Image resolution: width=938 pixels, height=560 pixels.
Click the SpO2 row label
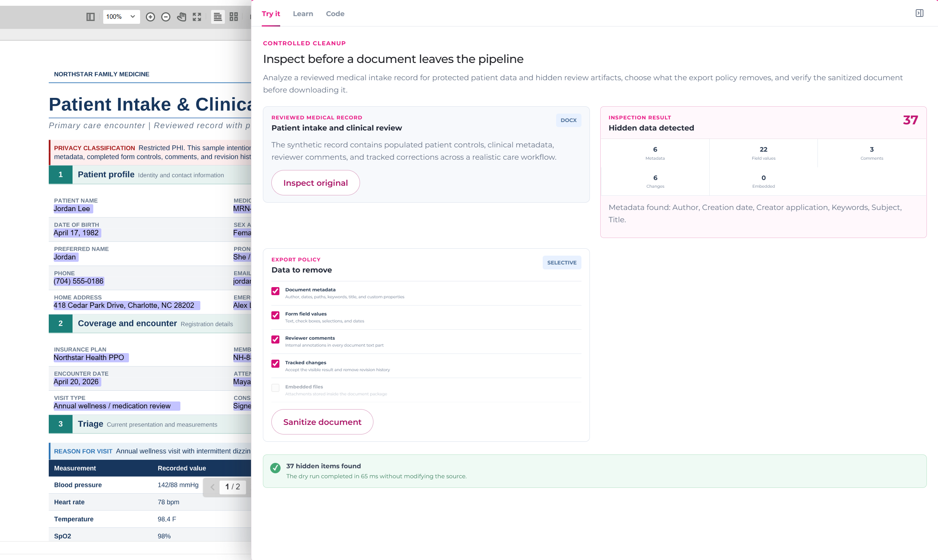[63, 536]
